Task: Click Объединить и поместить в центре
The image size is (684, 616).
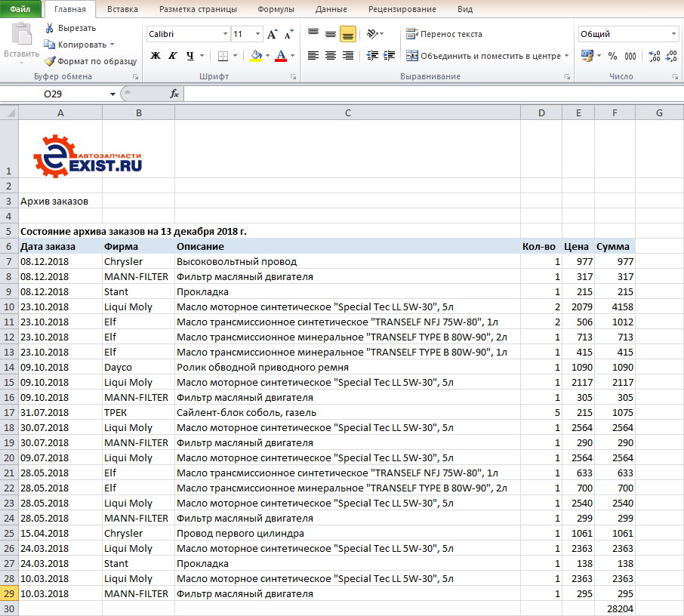Action: coord(483,56)
